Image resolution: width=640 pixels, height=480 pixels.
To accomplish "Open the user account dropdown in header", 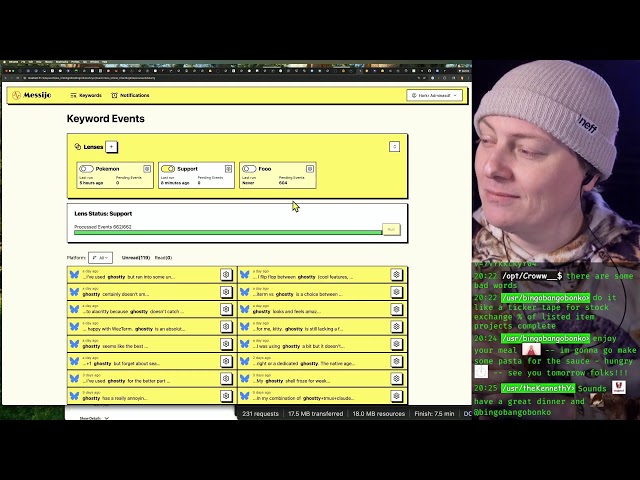I will tap(434, 95).
